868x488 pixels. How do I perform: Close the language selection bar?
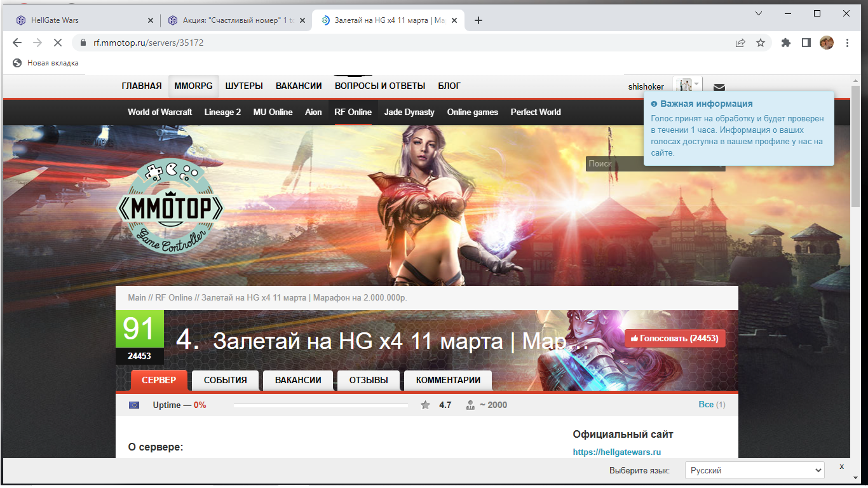tap(841, 467)
